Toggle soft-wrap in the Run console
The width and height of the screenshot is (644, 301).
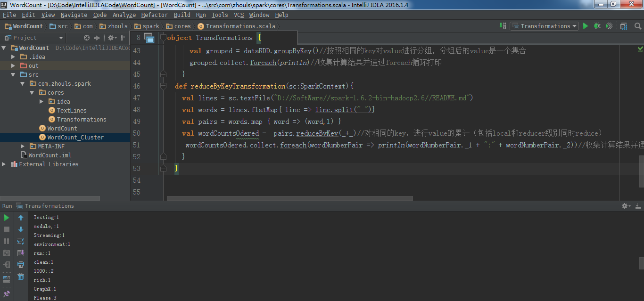[21, 241]
